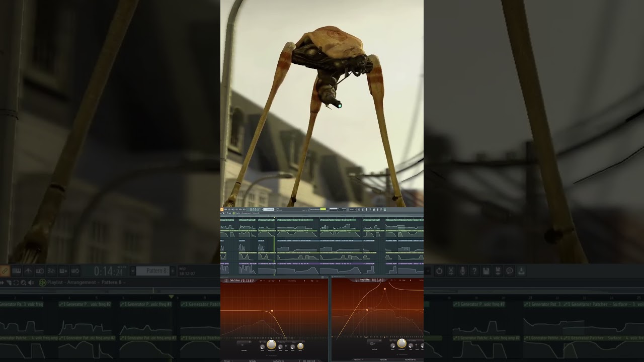Click the small orange icon at the start of the center FL Studio toolbar

[222, 209]
